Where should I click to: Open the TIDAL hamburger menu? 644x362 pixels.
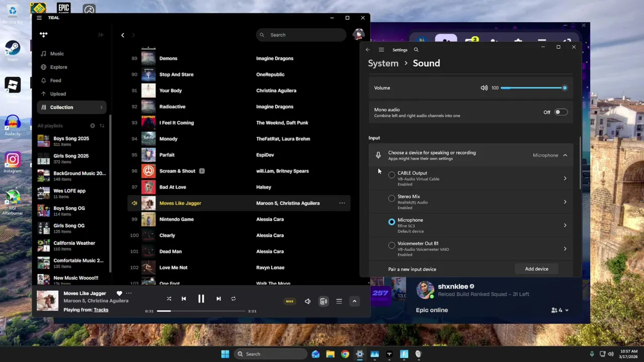[x=39, y=18]
